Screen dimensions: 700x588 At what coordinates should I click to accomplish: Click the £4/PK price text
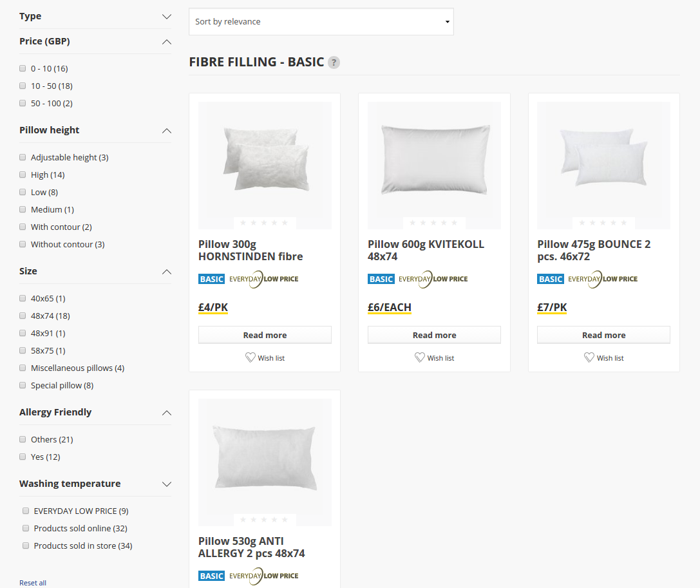point(213,308)
